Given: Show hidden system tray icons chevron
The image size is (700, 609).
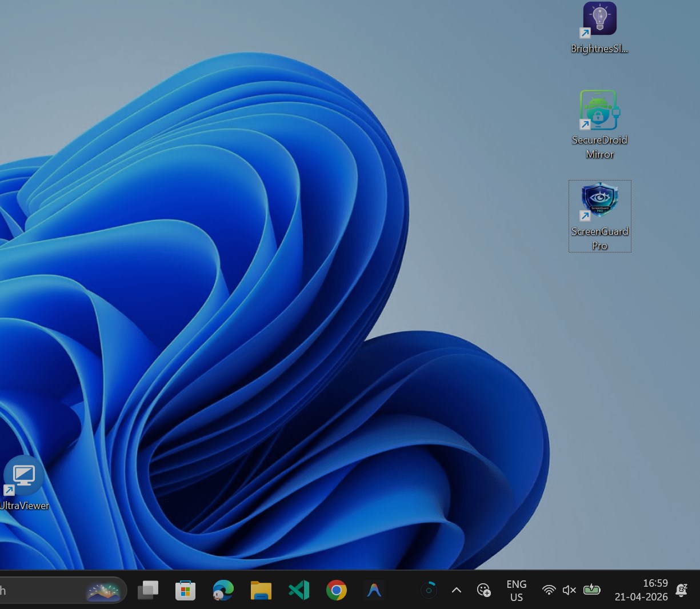Looking at the screenshot, I should [457, 590].
